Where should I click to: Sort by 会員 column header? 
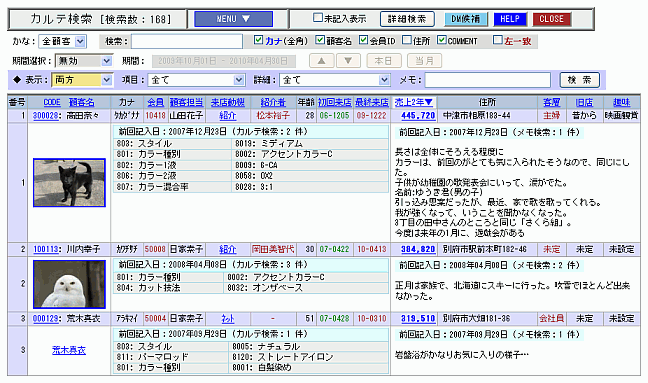click(155, 102)
